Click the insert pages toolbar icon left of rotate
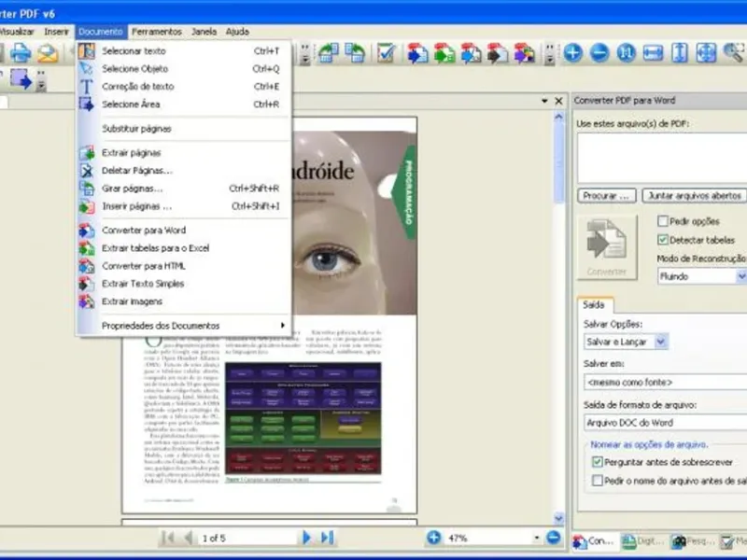 (329, 52)
